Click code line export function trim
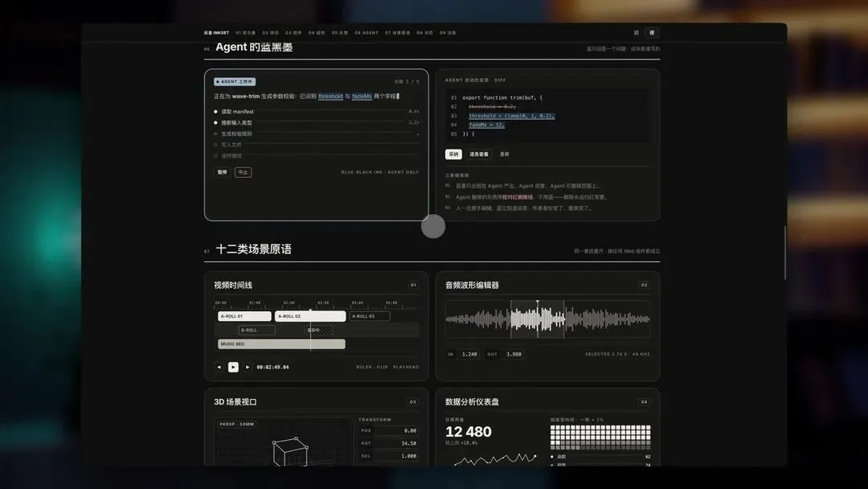868x489 pixels. pyautogui.click(x=502, y=97)
